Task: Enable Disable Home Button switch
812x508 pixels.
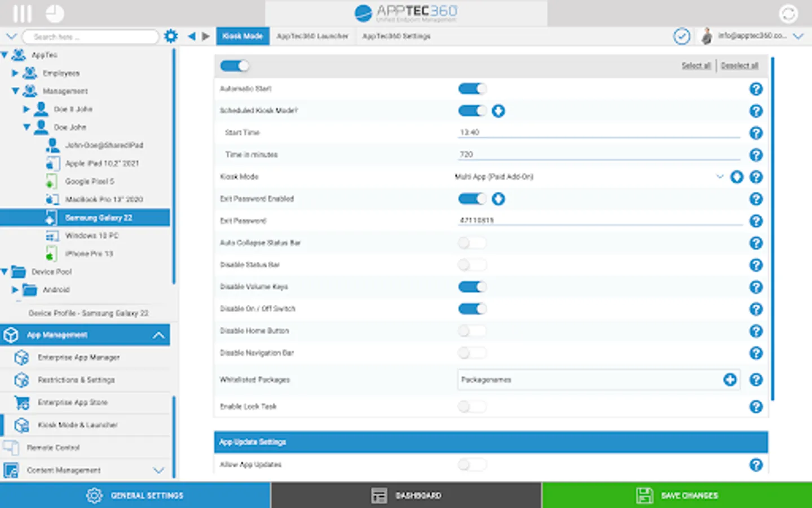Action: click(x=472, y=331)
